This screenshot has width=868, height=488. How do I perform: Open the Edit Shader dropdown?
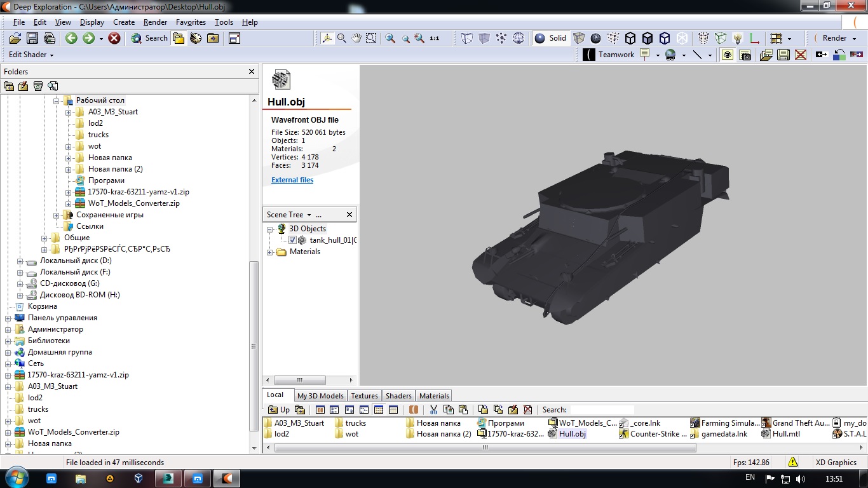(x=31, y=55)
